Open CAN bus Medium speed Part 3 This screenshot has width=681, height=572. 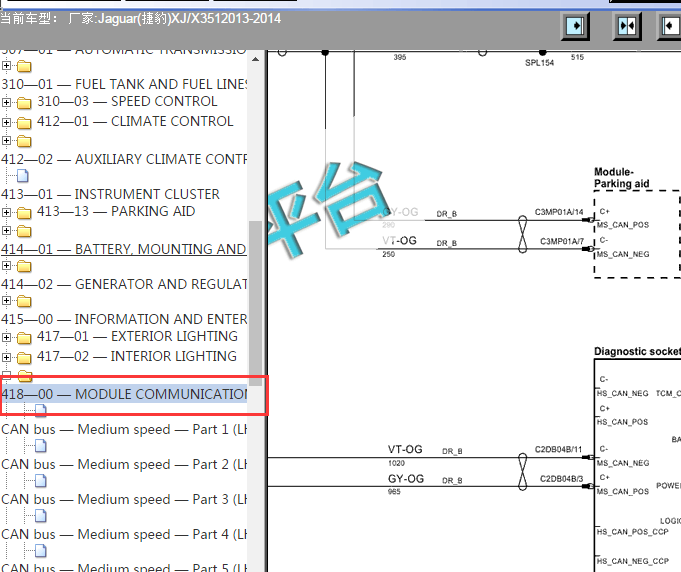coord(124,499)
